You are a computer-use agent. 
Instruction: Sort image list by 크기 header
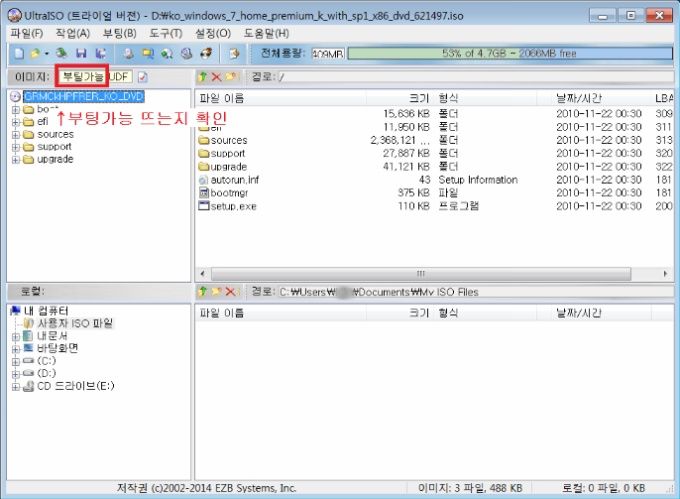click(x=400, y=98)
